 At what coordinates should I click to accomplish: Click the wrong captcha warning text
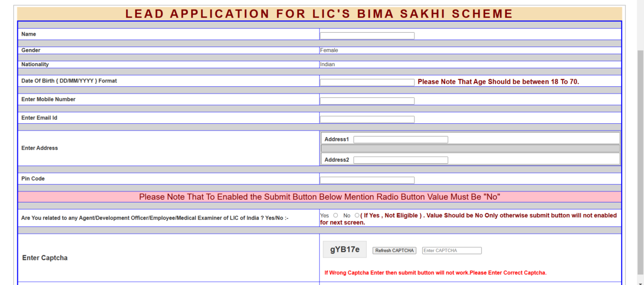435,273
